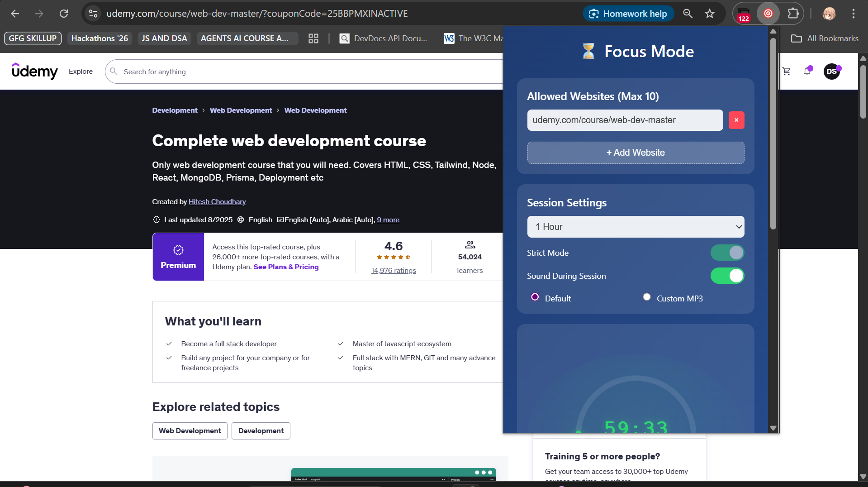Open the Focus Mode target extension icon
The image size is (868, 487).
(x=768, y=14)
